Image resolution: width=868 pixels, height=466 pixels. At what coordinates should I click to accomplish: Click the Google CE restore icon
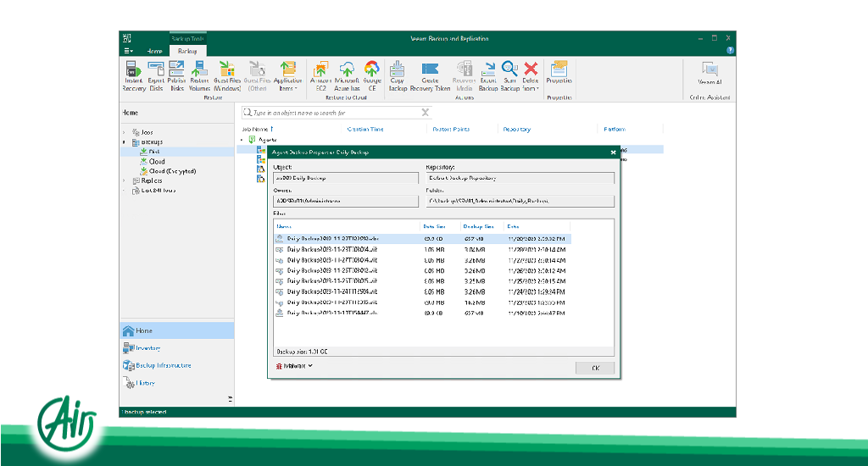[x=372, y=75]
